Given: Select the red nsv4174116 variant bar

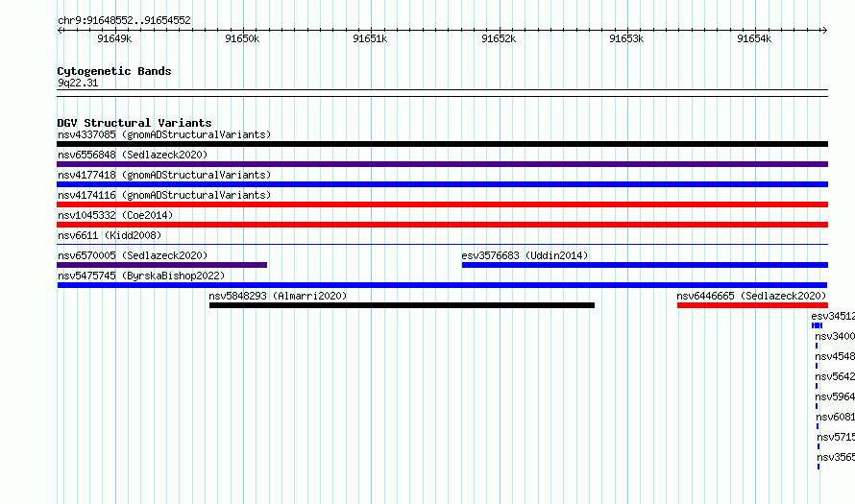Looking at the screenshot, I should [442, 204].
